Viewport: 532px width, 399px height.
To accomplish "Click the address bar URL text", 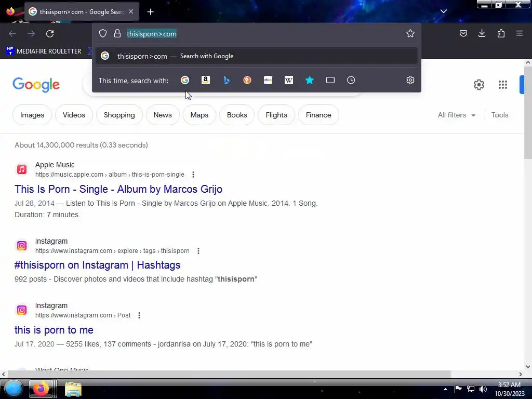I will click(152, 34).
